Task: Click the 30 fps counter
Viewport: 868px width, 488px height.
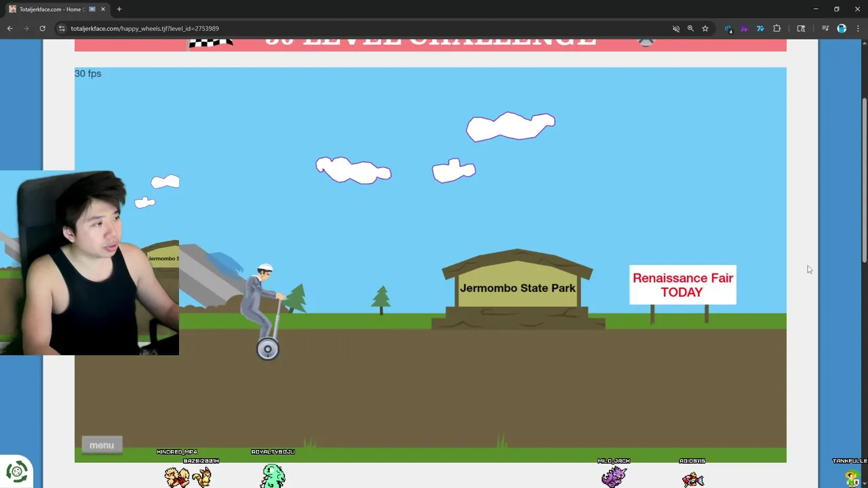Action: (88, 73)
